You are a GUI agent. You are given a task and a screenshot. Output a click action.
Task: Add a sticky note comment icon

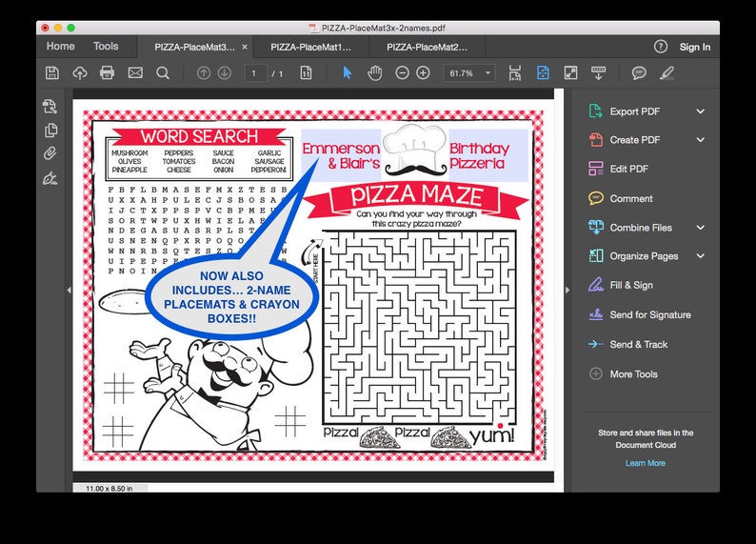(639, 72)
